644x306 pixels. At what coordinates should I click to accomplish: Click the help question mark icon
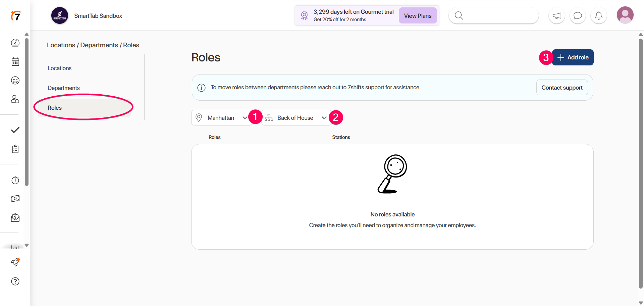click(15, 282)
